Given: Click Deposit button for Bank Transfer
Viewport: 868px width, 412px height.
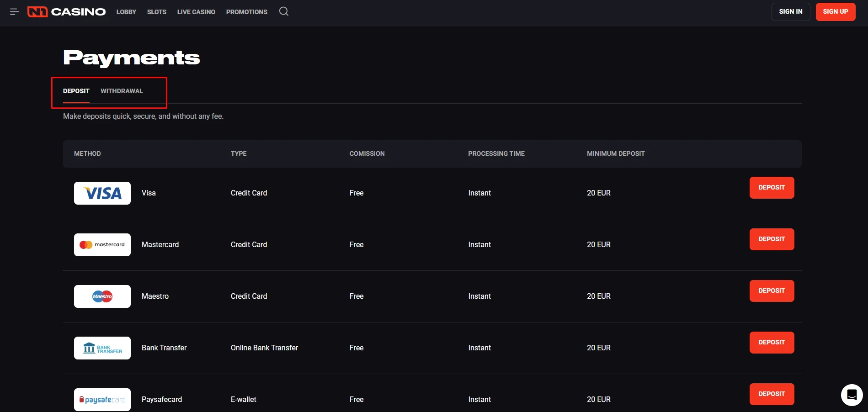Looking at the screenshot, I should coord(772,343).
